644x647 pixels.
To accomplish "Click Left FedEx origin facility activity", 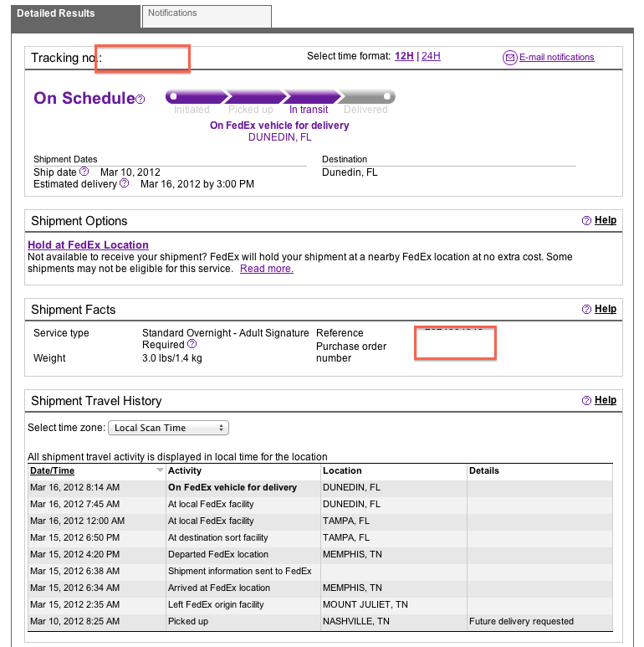I will point(216,604).
